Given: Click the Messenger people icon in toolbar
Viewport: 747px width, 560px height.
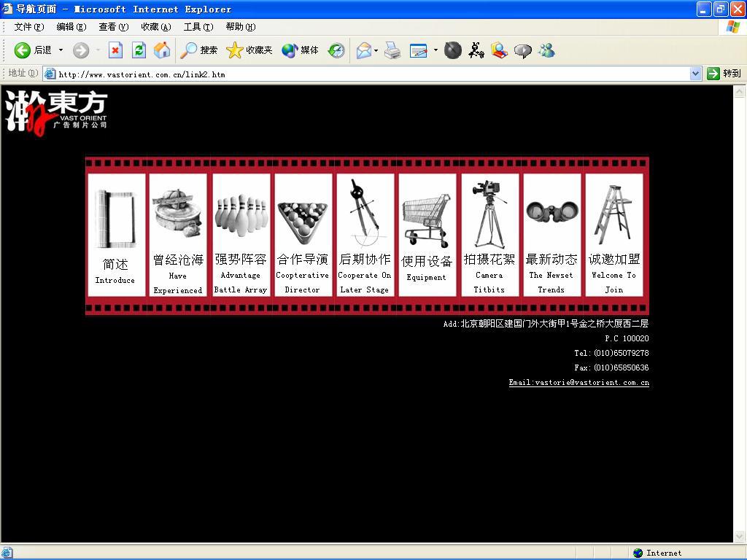Looking at the screenshot, I should click(546, 50).
